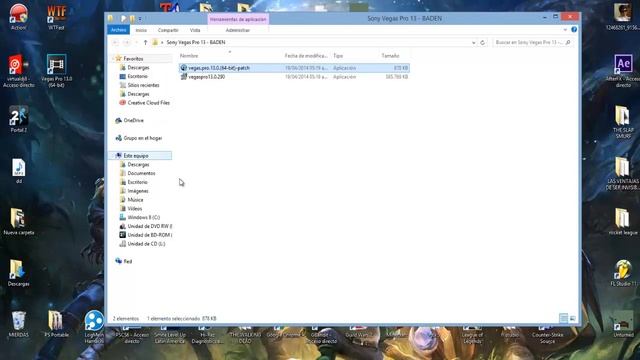
Task: Expand the ribbon with the chevron arrow
Action: 565,30
